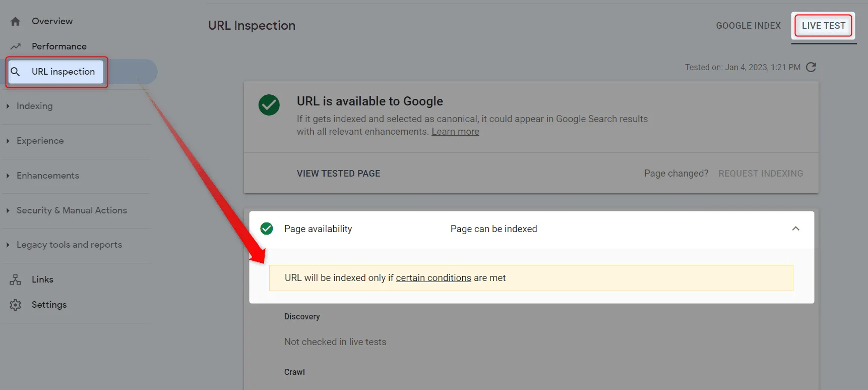Click the URL is available to Google heading
The image size is (868, 390).
[x=369, y=101]
